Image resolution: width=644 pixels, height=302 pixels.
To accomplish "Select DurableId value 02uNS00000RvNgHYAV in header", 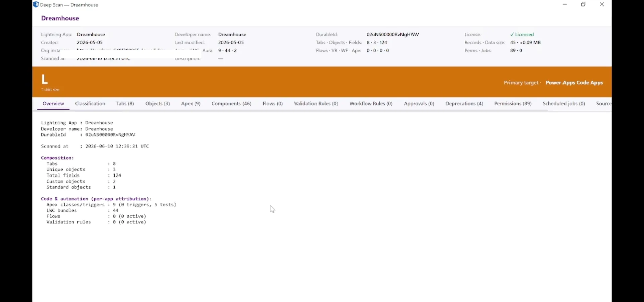I will [392, 35].
